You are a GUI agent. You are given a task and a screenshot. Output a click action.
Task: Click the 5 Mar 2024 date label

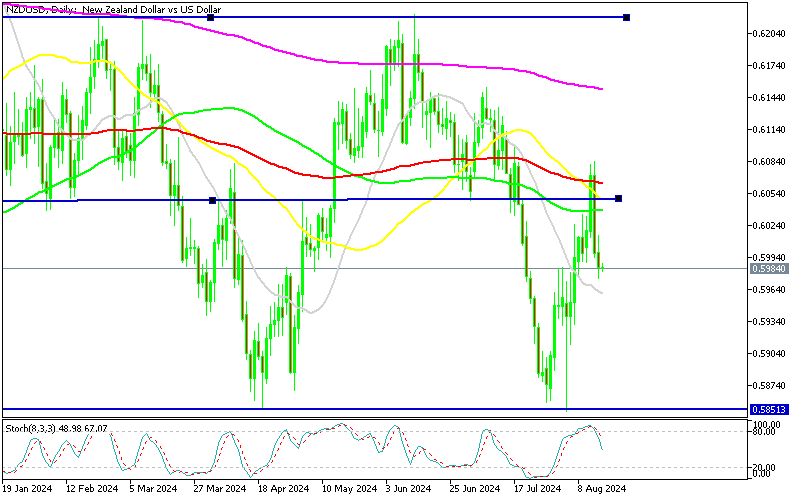click(153, 489)
